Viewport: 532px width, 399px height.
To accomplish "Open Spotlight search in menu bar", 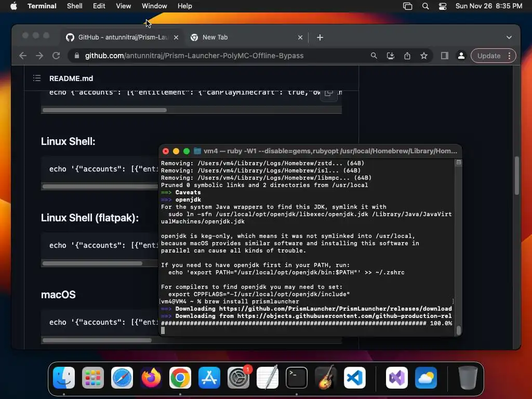I will pyautogui.click(x=425, y=6).
